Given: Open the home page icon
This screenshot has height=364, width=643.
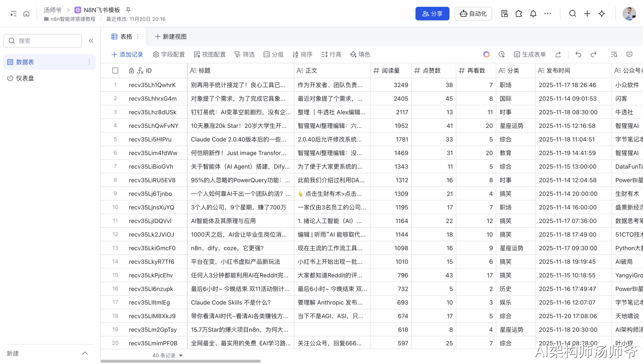Looking at the screenshot, I should [x=26, y=14].
